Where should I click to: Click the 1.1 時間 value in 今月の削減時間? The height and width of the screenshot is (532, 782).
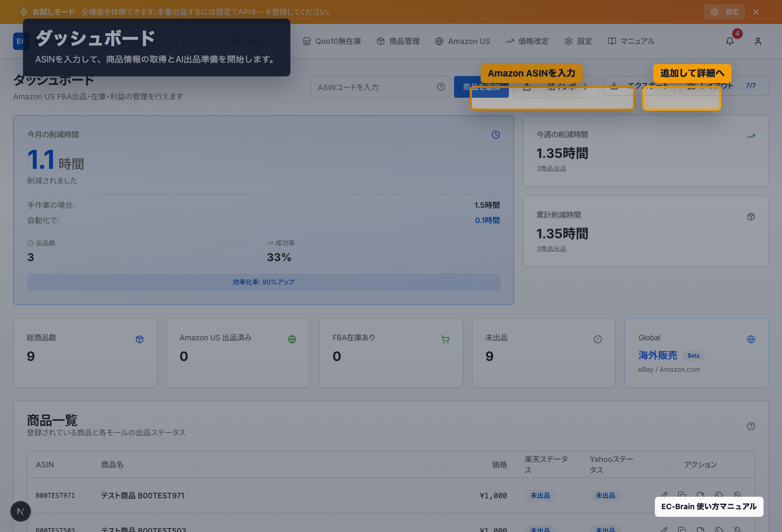pos(55,161)
